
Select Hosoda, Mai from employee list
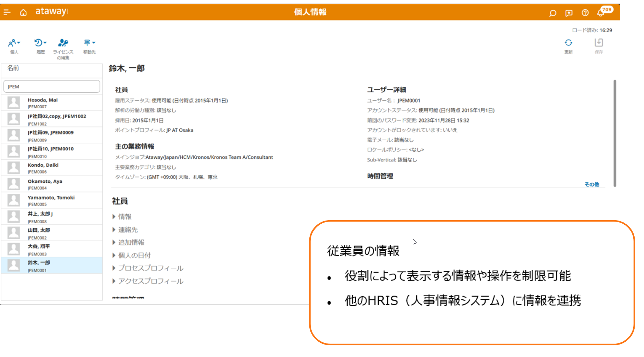(x=43, y=100)
